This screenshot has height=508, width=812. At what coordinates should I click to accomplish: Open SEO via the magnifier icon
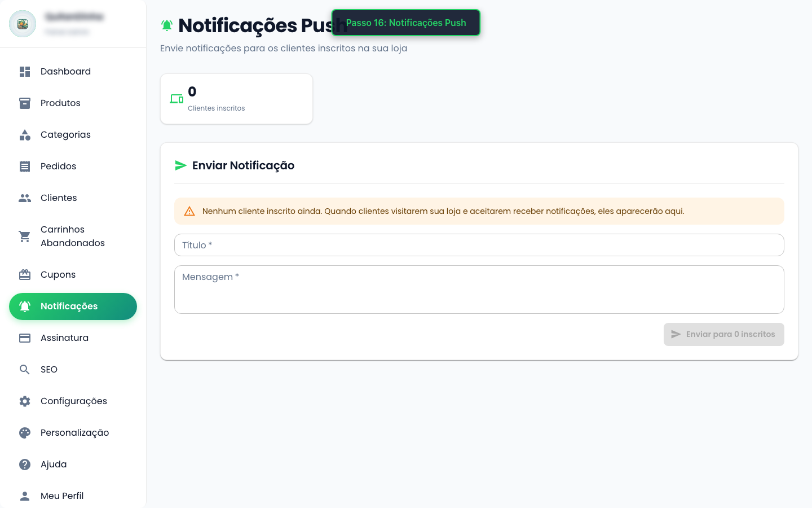pyautogui.click(x=25, y=370)
